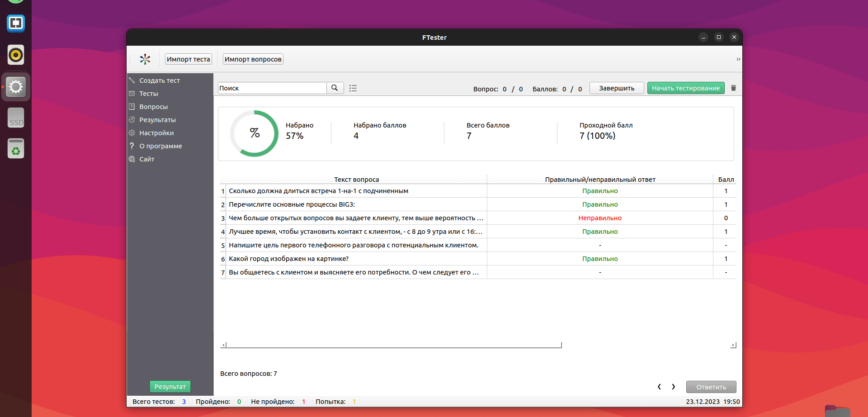The width and height of the screenshot is (868, 417).
Task: Open the SSD drive icon in the dock
Action: click(16, 118)
